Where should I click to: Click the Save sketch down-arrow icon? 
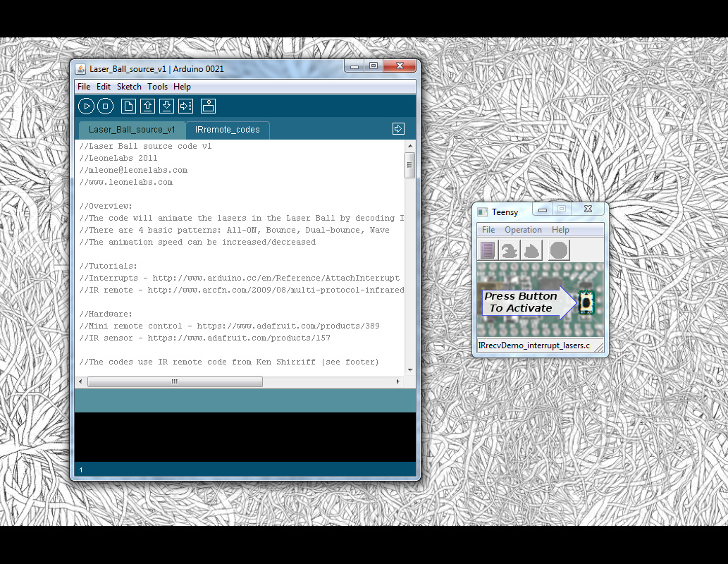coord(167,106)
